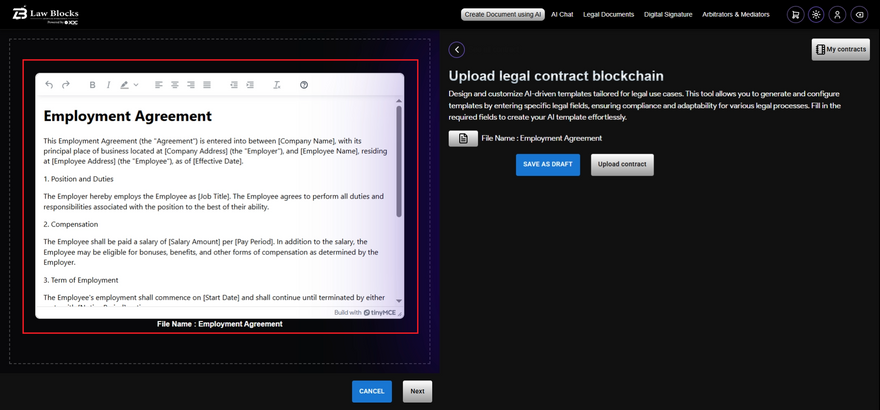Toggle justify text alignment

(206, 85)
